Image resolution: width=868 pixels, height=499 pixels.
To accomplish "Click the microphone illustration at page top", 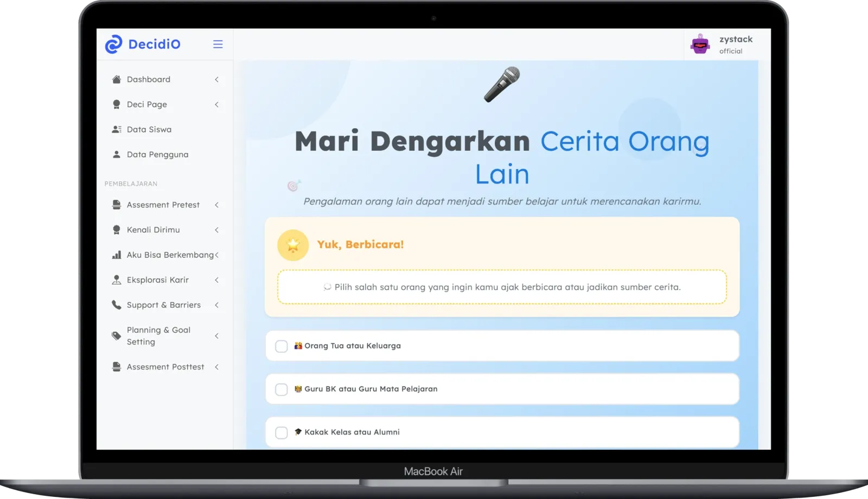I will pos(502,85).
